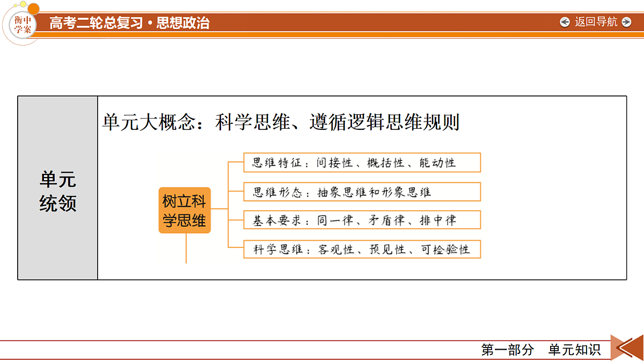
Task: Click the connector line left of 思维形态
Action: [236, 191]
